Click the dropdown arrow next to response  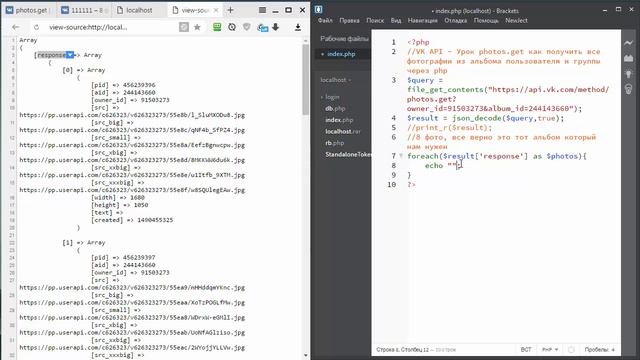click(x=70, y=55)
